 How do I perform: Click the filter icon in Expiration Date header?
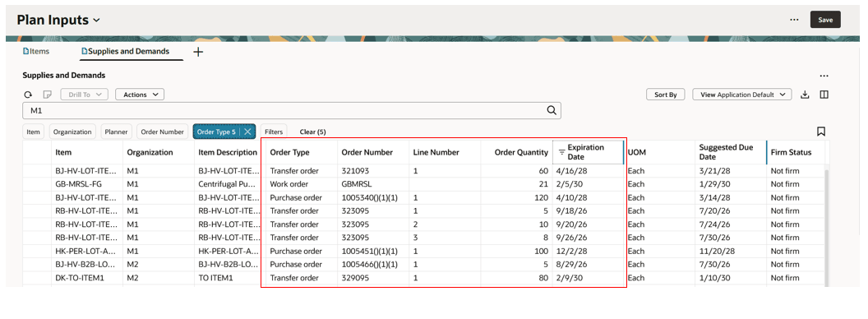click(561, 152)
